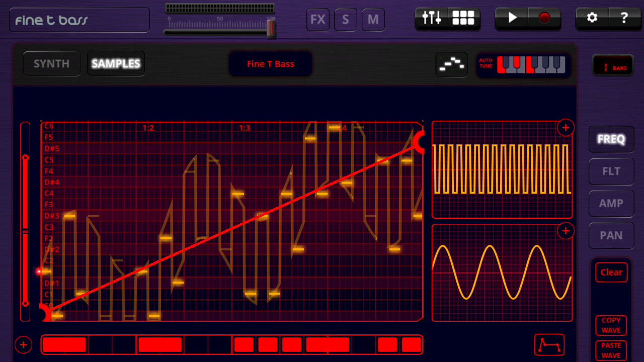This screenshot has height=362, width=644.
Task: Toggle Mute with the M button
Action: [x=373, y=19]
